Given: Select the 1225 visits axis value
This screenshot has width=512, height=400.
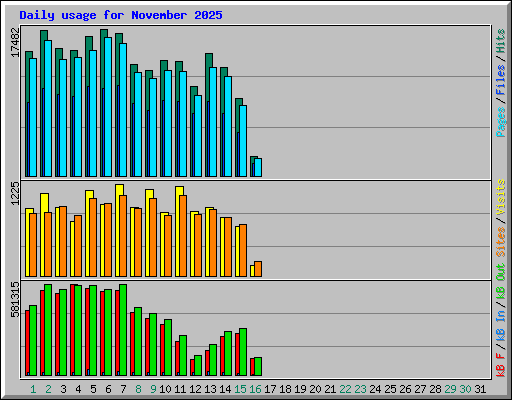Looking at the screenshot, I should [x=15, y=193].
